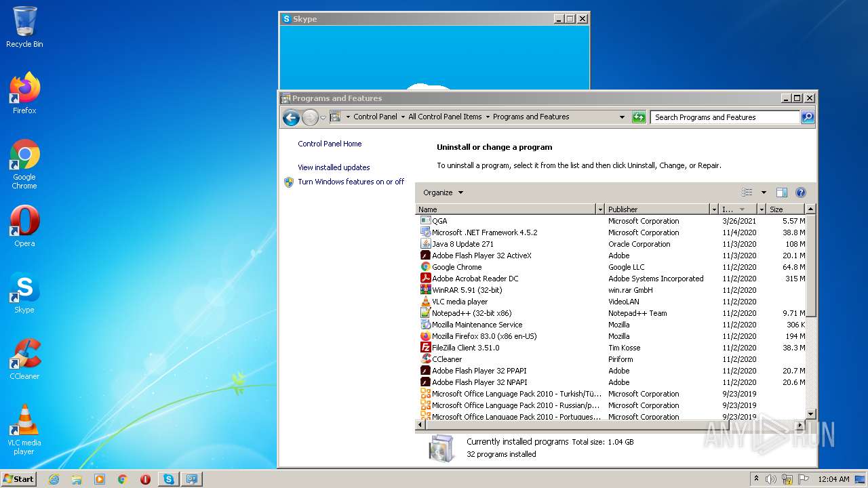Open Windows Explorer from the taskbar

point(77,479)
